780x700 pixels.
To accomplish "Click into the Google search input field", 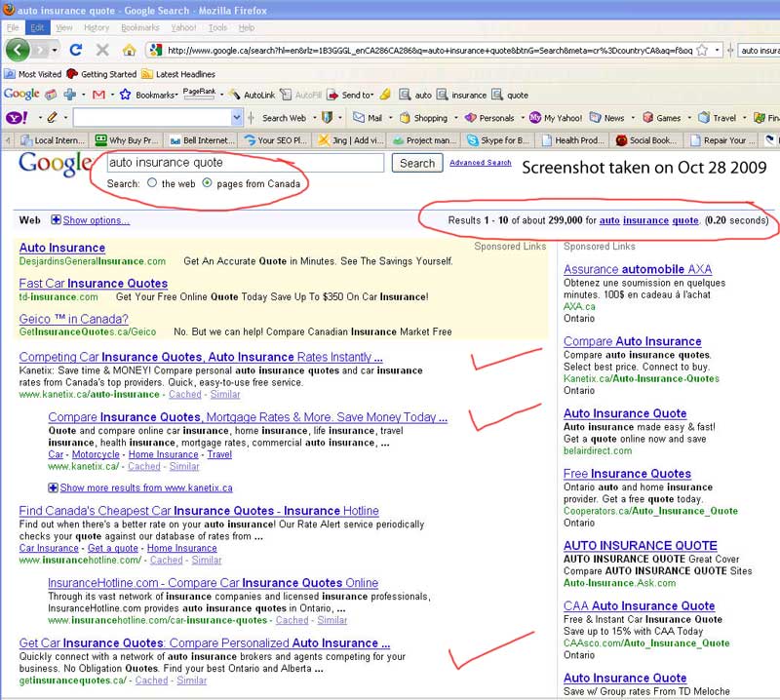I will 244,163.
